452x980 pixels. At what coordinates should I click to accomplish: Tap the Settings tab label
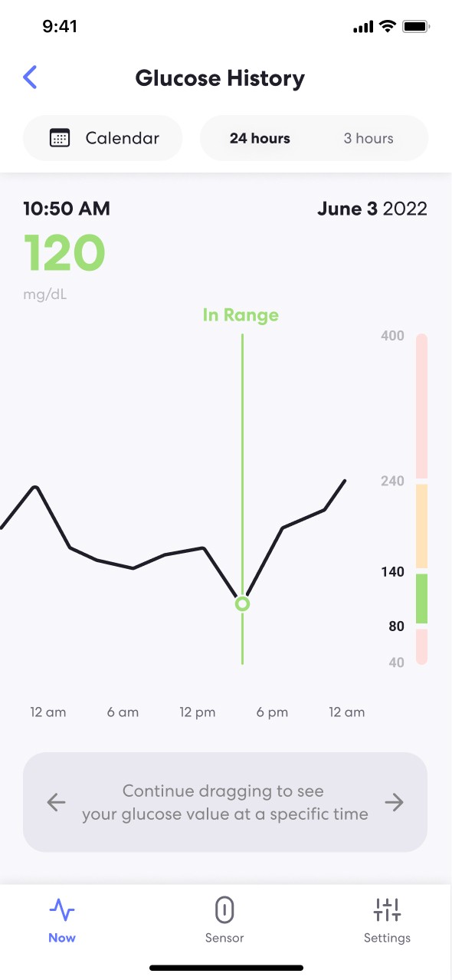click(387, 938)
